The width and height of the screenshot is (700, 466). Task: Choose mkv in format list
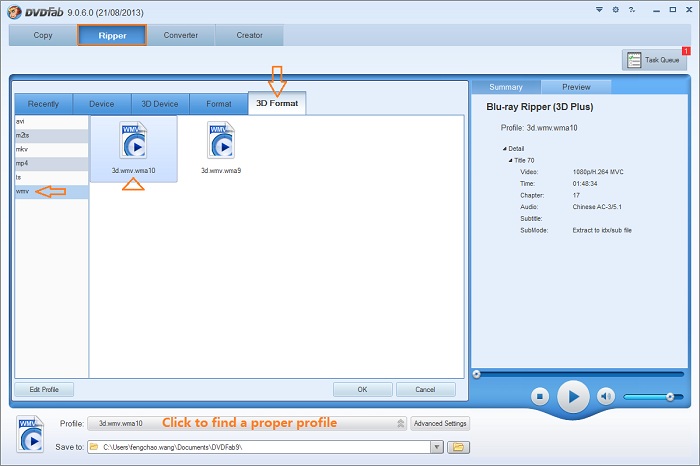point(51,150)
